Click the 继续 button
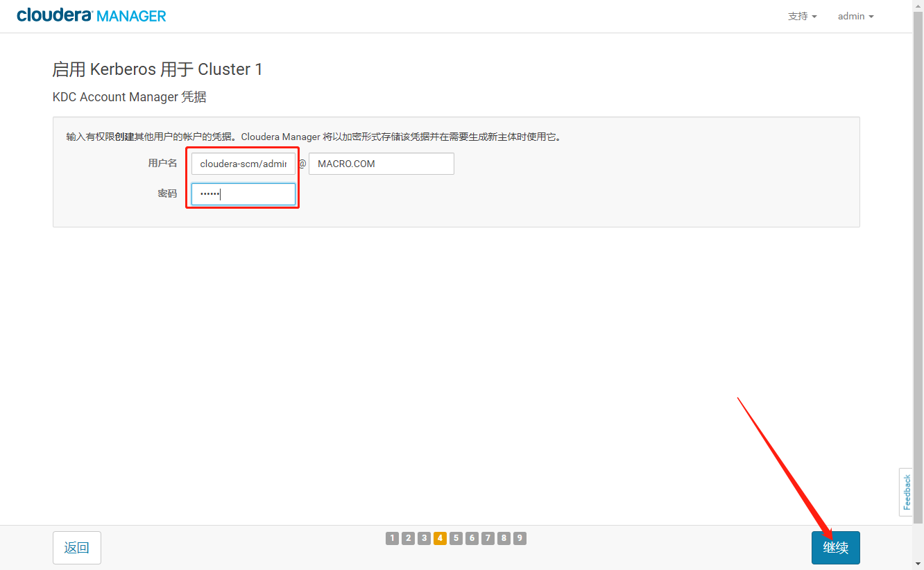This screenshot has width=924, height=570. [836, 548]
